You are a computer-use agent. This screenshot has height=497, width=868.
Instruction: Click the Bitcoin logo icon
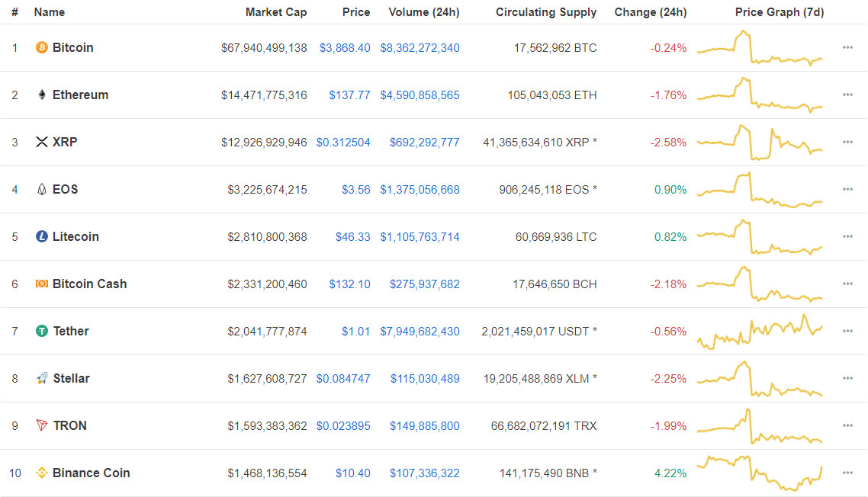tap(41, 47)
